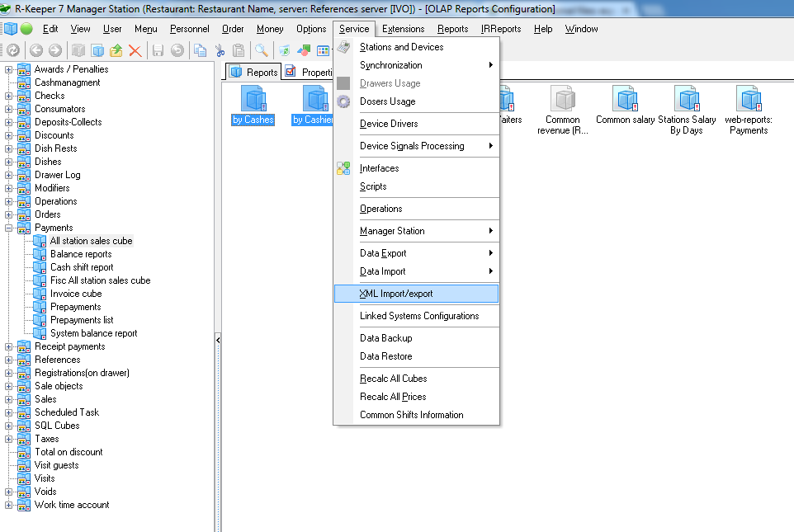Switch to the Reports tab
Image resolution: width=794 pixels, height=532 pixels.
254,72
